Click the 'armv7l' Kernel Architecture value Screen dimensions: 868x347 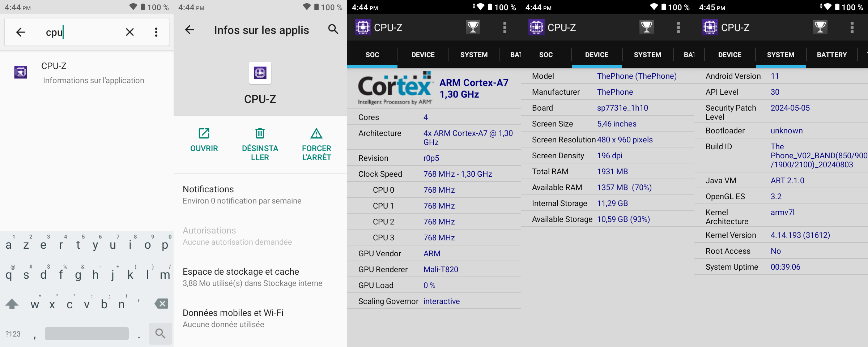tap(783, 212)
